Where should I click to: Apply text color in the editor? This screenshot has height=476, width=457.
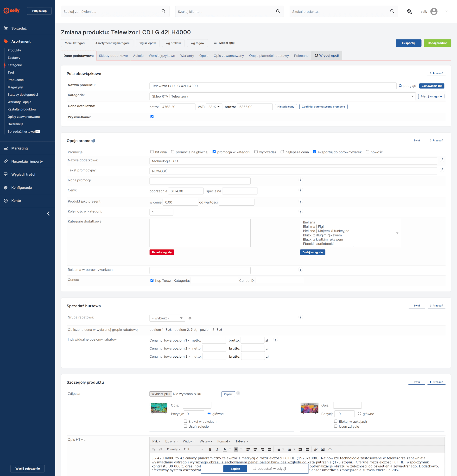(x=225, y=449)
